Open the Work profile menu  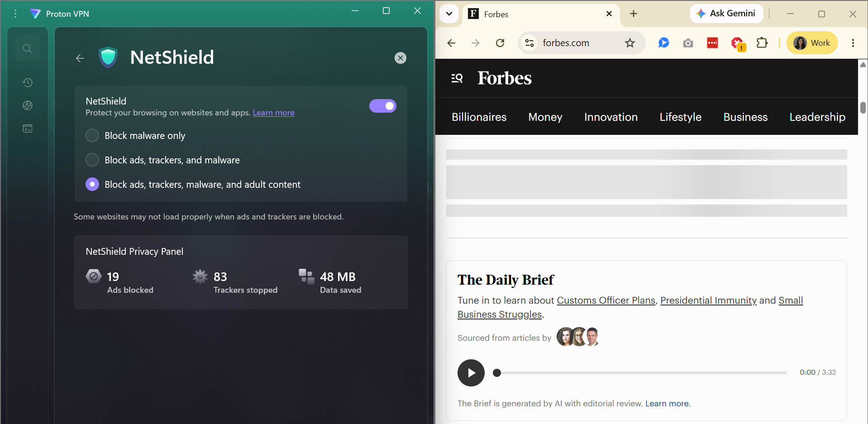pyautogui.click(x=812, y=43)
